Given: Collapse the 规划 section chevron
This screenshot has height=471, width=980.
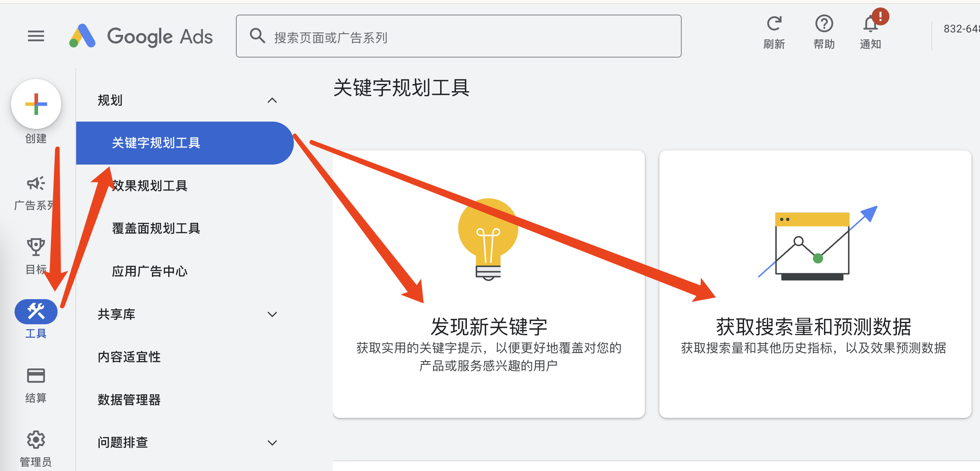Looking at the screenshot, I should pos(272,100).
